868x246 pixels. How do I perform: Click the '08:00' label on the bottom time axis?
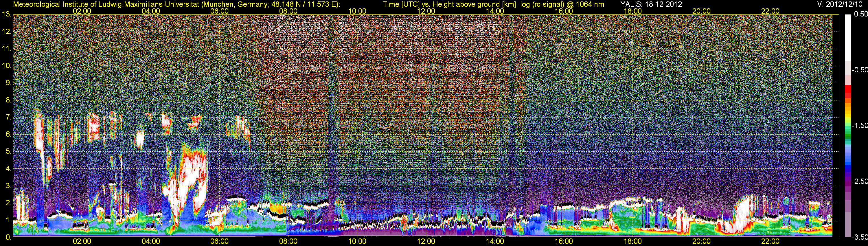[288, 241]
